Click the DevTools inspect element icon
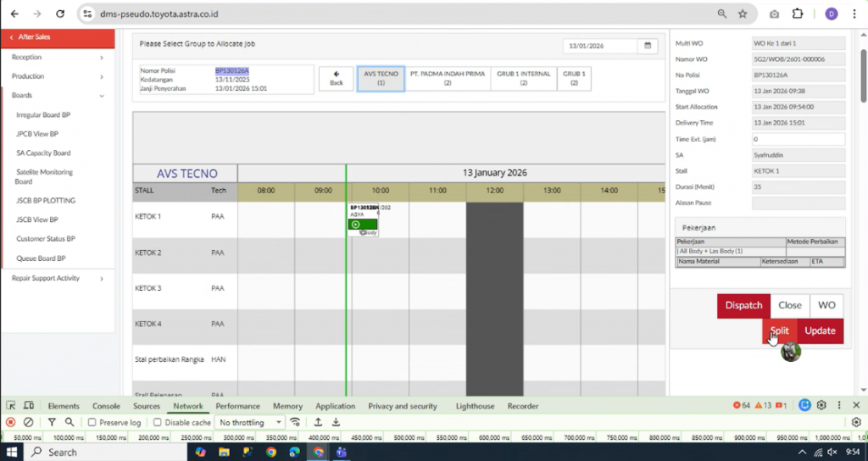Viewport: 868px width, 461px height. click(11, 406)
